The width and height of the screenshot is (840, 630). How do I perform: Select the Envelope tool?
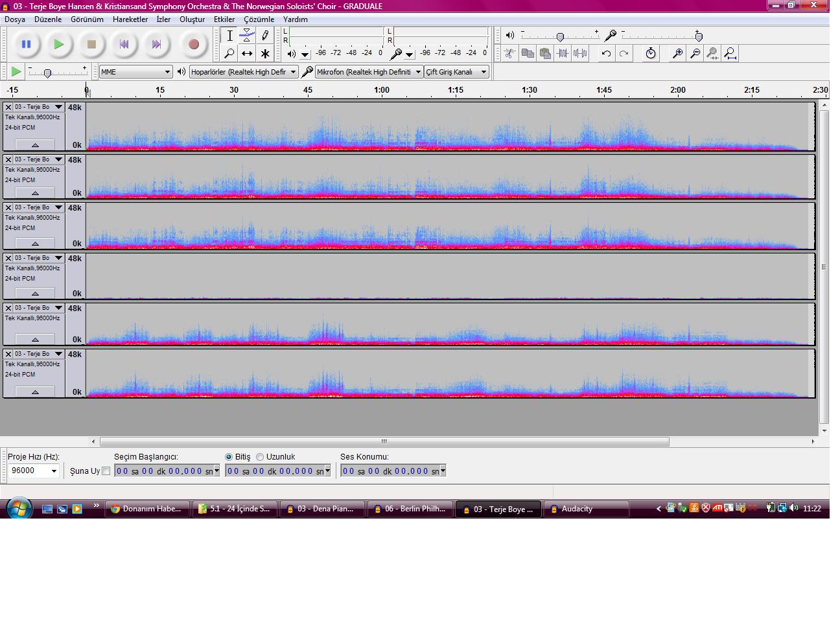click(x=247, y=36)
